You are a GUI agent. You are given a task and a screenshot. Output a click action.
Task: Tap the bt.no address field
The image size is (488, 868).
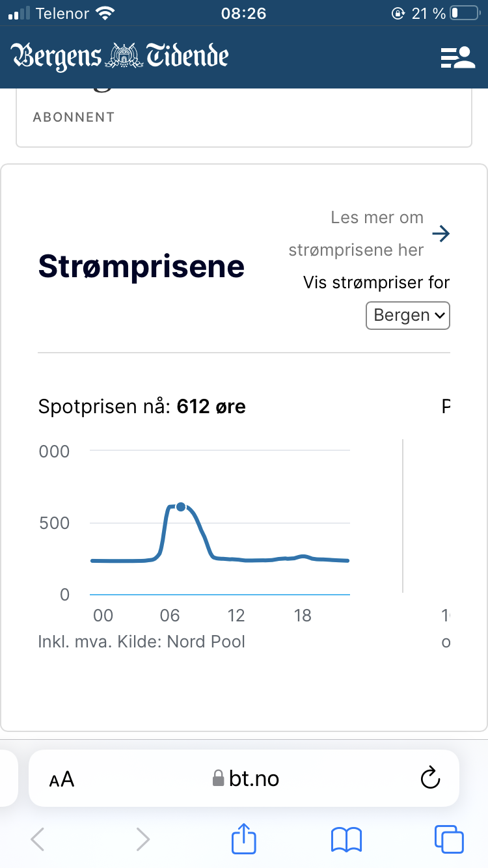(246, 778)
